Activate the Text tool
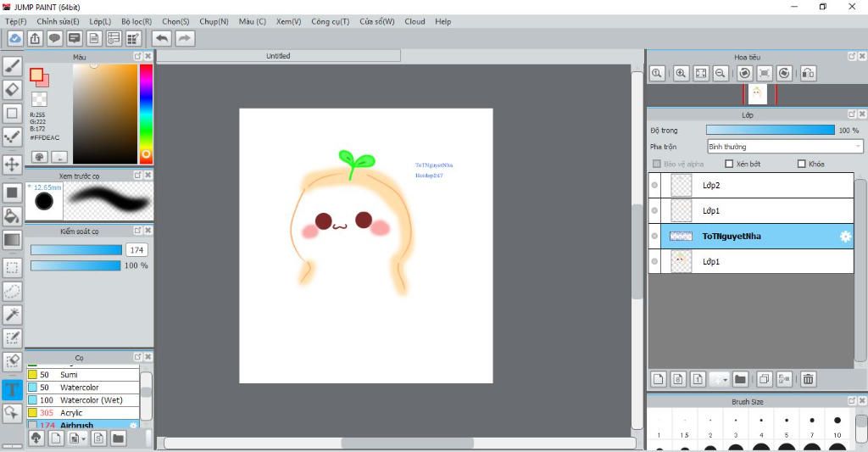The height and width of the screenshot is (452, 868). point(12,389)
